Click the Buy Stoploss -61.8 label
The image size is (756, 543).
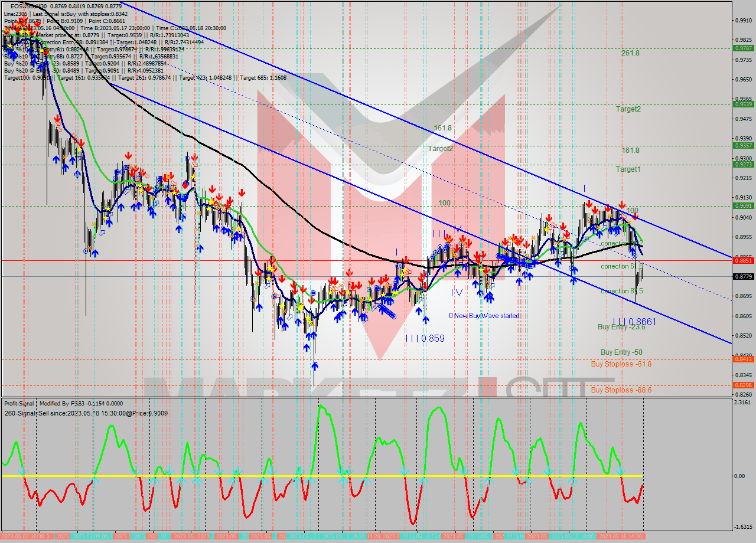(621, 364)
